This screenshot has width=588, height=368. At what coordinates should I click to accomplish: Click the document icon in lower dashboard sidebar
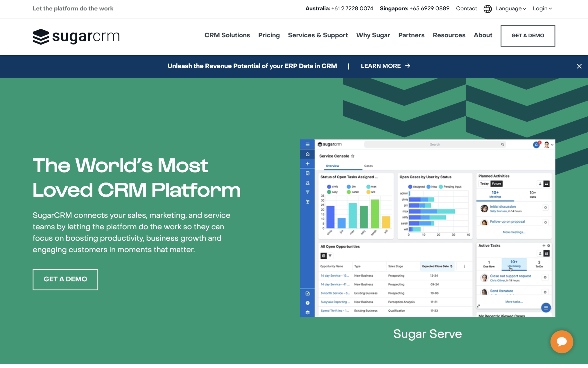(307, 294)
